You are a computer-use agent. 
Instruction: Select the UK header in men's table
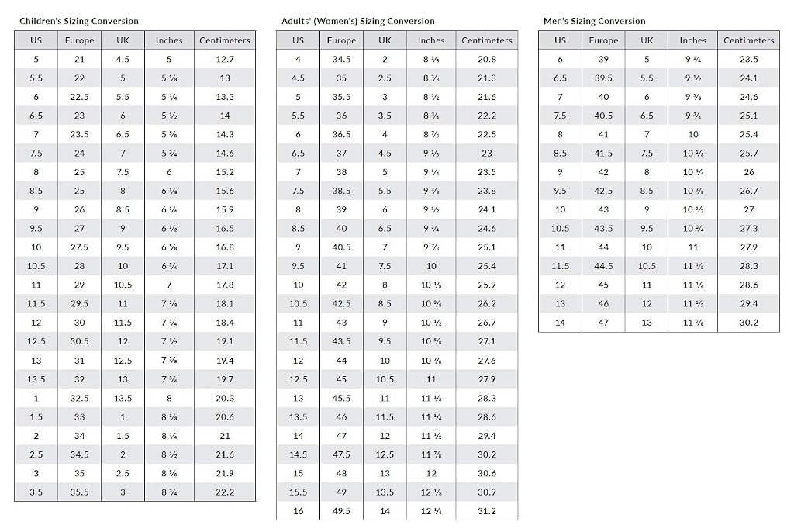pos(647,40)
